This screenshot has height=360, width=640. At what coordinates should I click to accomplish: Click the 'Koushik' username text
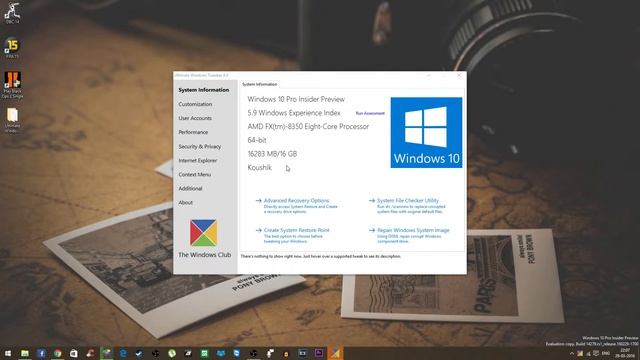pyautogui.click(x=260, y=167)
